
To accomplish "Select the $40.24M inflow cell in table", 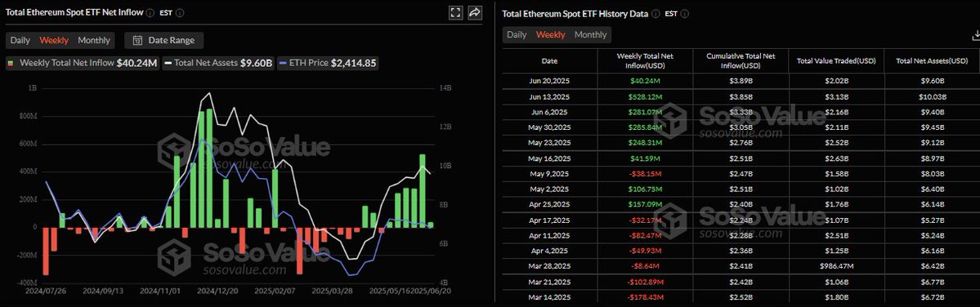I will click(x=645, y=81).
